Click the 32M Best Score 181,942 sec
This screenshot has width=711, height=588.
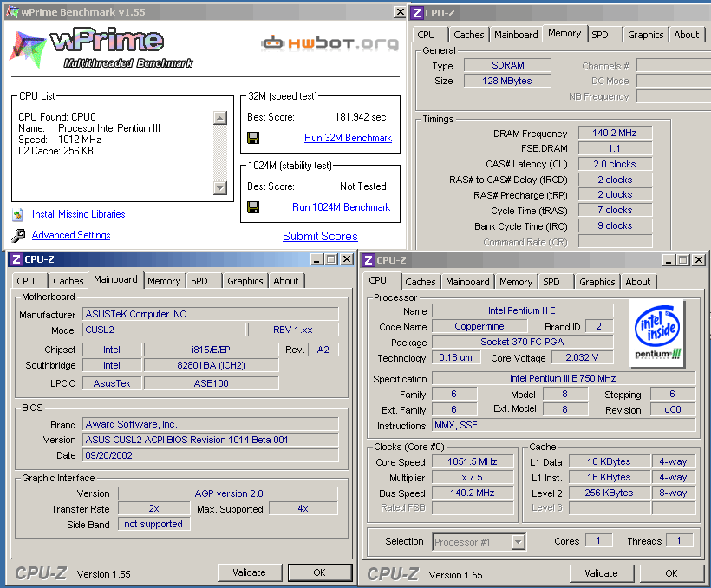tap(361, 117)
